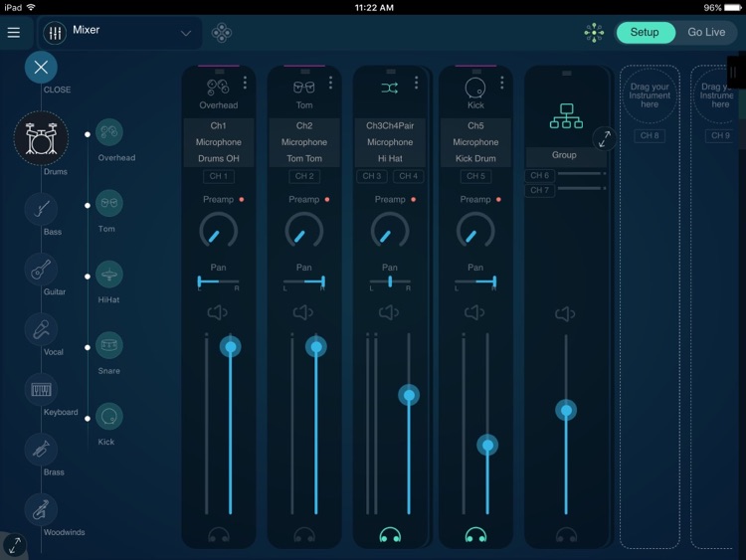This screenshot has height=560, width=746.
Task: Choose the Overhead drum instrument in sidebar
Action: tap(109, 132)
